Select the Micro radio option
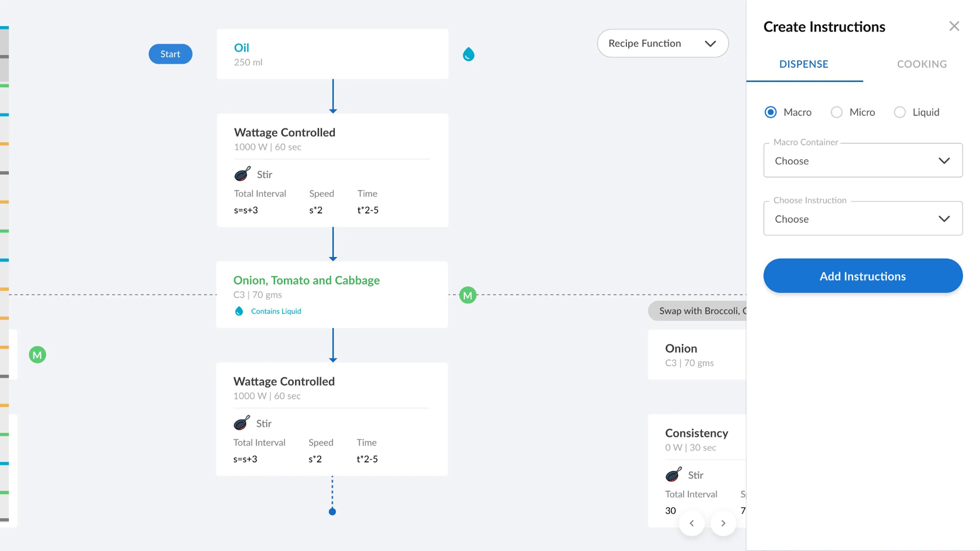 836,112
